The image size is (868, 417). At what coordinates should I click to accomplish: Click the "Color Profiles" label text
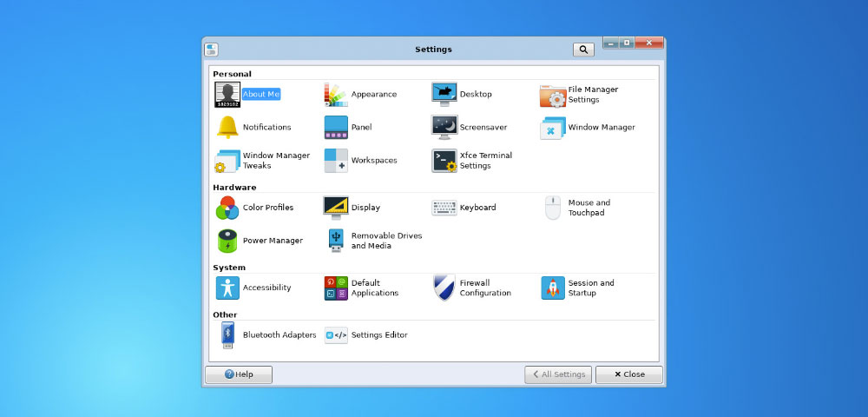(x=268, y=208)
